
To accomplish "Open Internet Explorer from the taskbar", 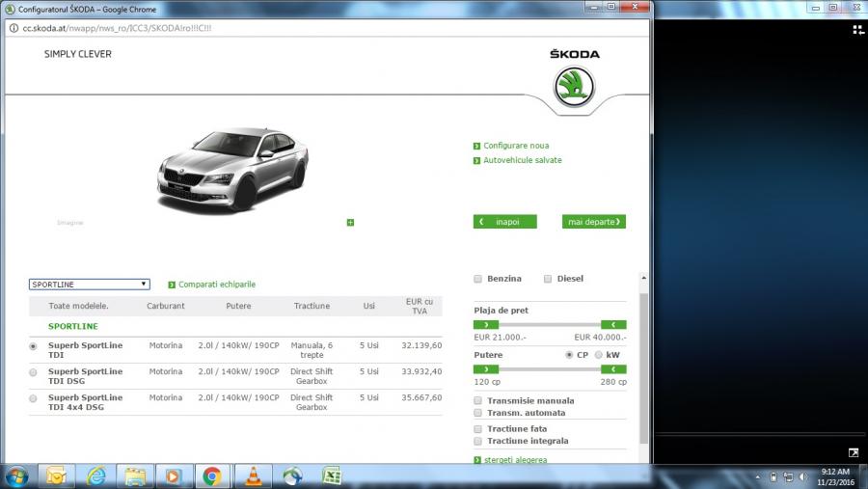I will [x=95, y=475].
